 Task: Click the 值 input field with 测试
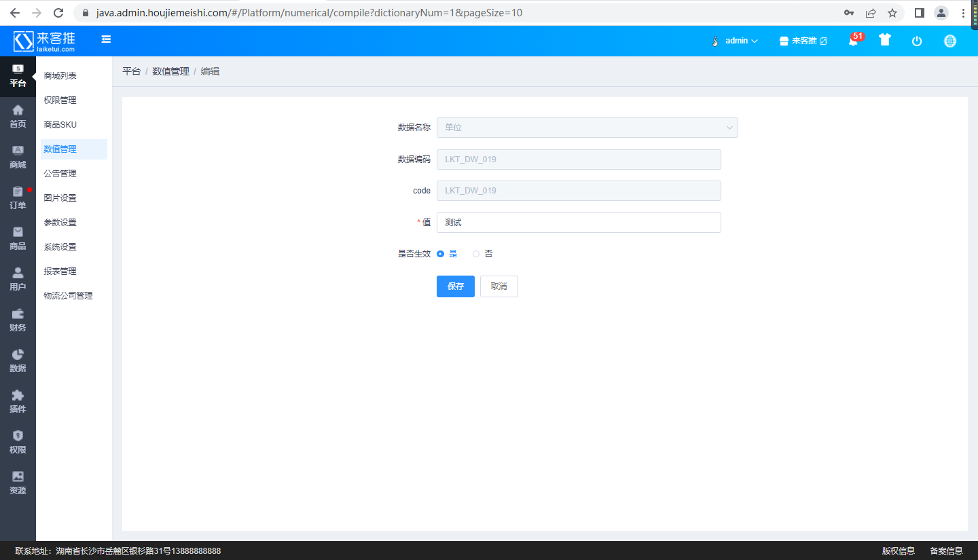(x=579, y=223)
